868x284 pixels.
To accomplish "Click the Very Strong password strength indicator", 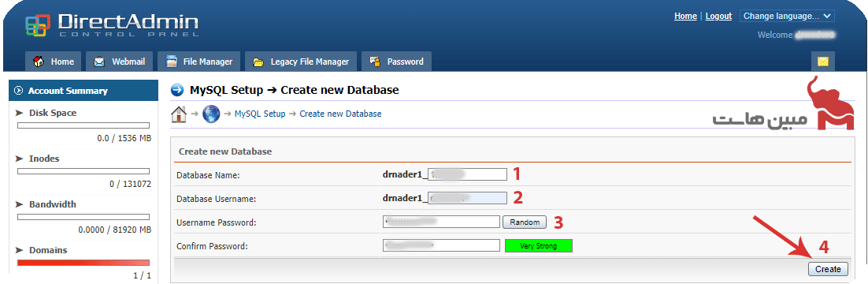I will 539,245.
